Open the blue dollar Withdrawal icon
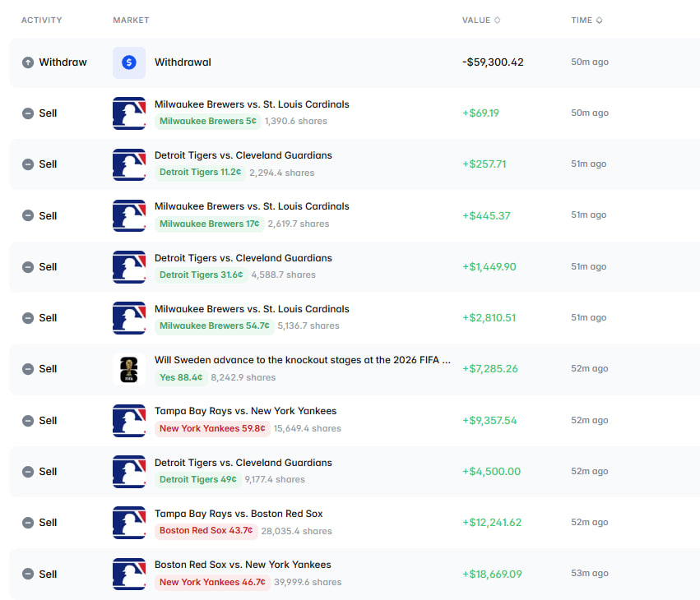The image size is (700, 600). click(x=129, y=62)
